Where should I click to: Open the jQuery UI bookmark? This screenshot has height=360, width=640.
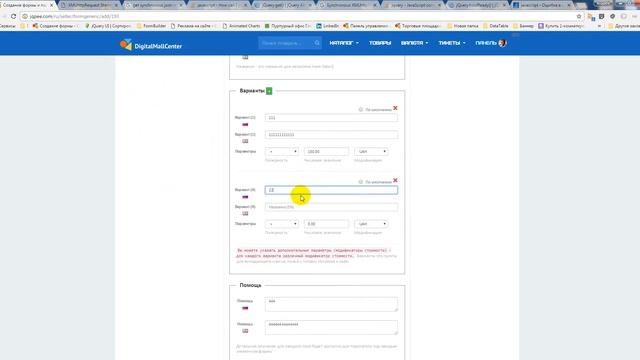108,26
